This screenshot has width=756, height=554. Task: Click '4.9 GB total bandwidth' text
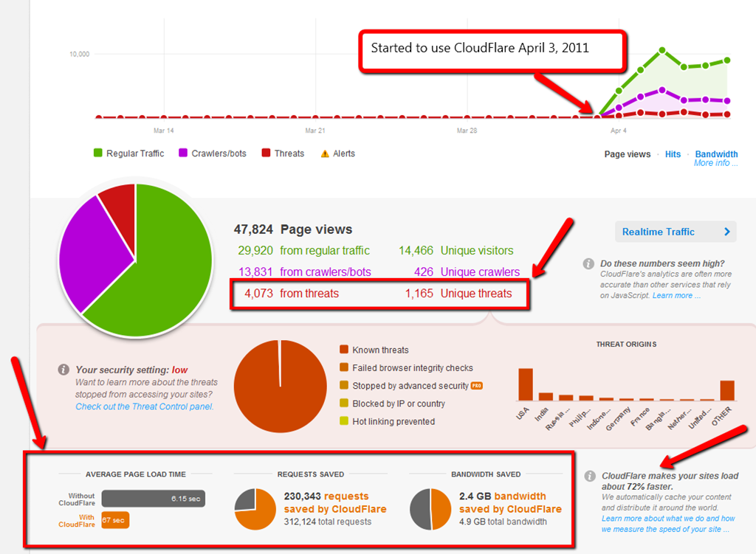pyautogui.click(x=503, y=522)
